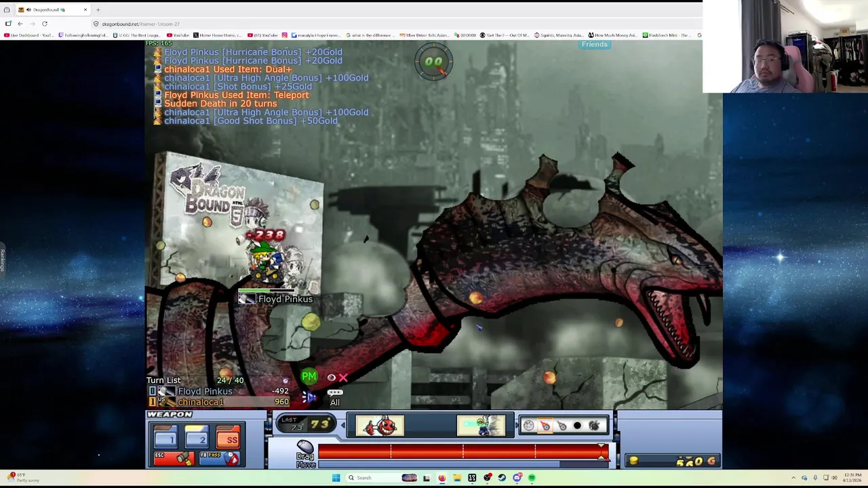Select the highlighted red shot item icon

tap(545, 426)
